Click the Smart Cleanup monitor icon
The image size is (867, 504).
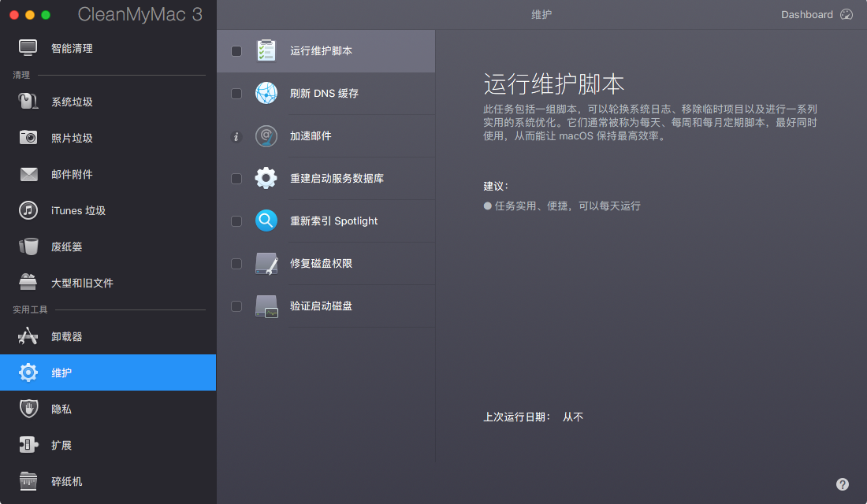(28, 48)
